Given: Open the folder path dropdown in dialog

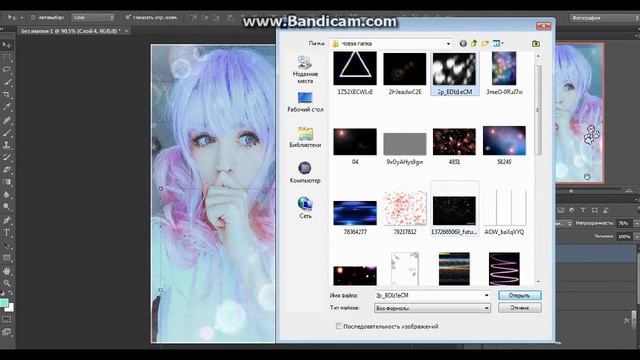Looking at the screenshot, I should [x=448, y=44].
